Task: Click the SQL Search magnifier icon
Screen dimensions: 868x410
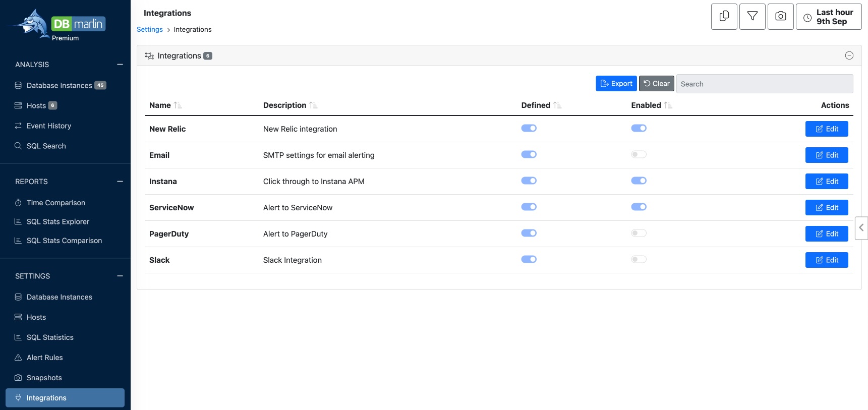Action: coord(18,146)
